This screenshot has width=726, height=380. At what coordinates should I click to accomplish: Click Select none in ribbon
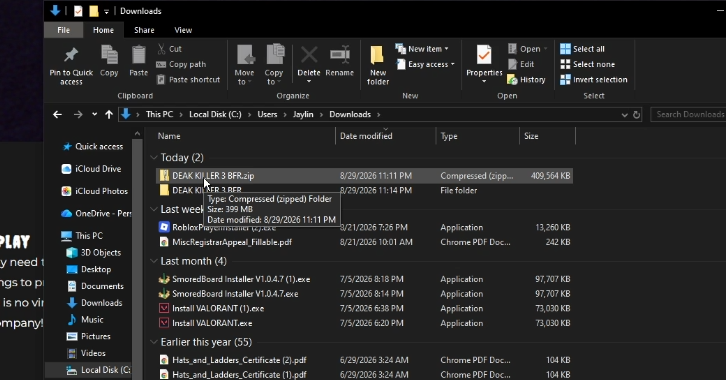(587, 64)
